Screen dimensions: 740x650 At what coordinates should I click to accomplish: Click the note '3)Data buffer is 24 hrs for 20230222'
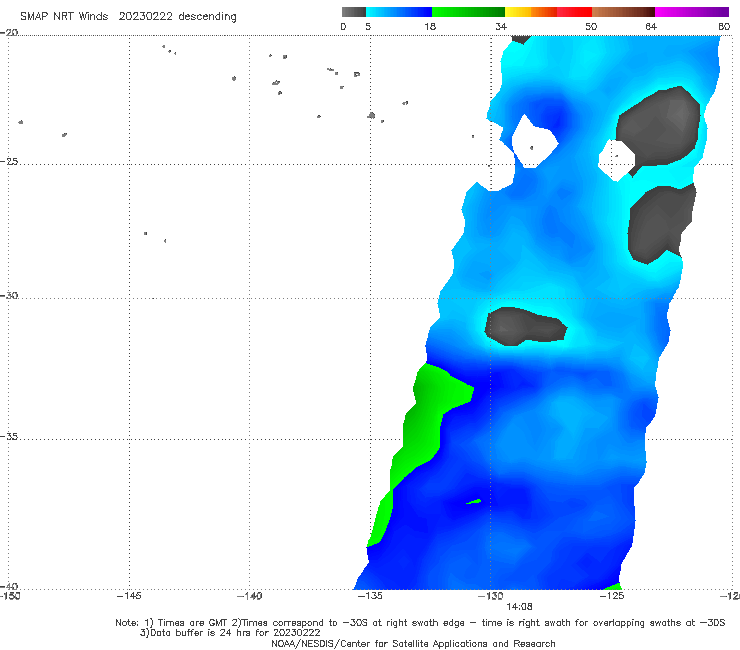(230, 633)
